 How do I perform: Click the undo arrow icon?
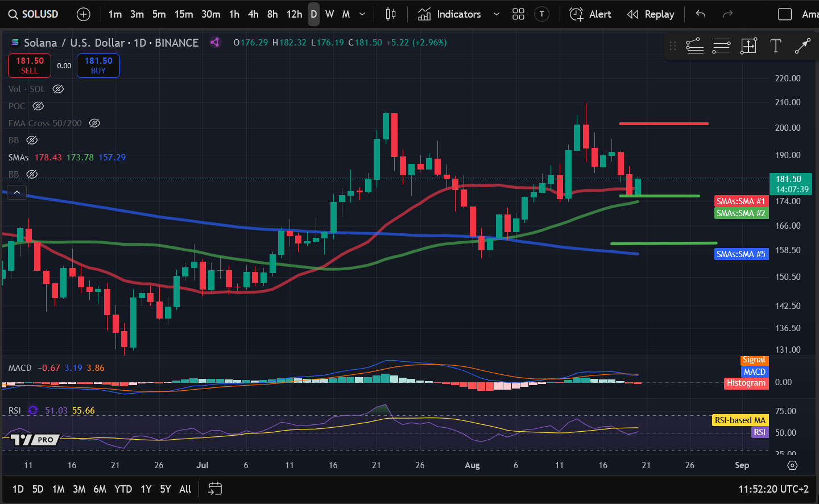701,14
